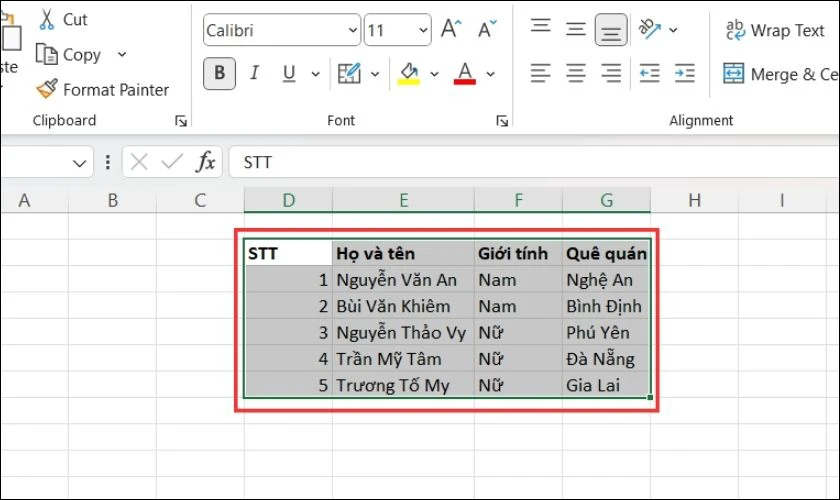Apply yellow fill color bucket
Viewport: 840px width, 500px height.
[x=409, y=73]
